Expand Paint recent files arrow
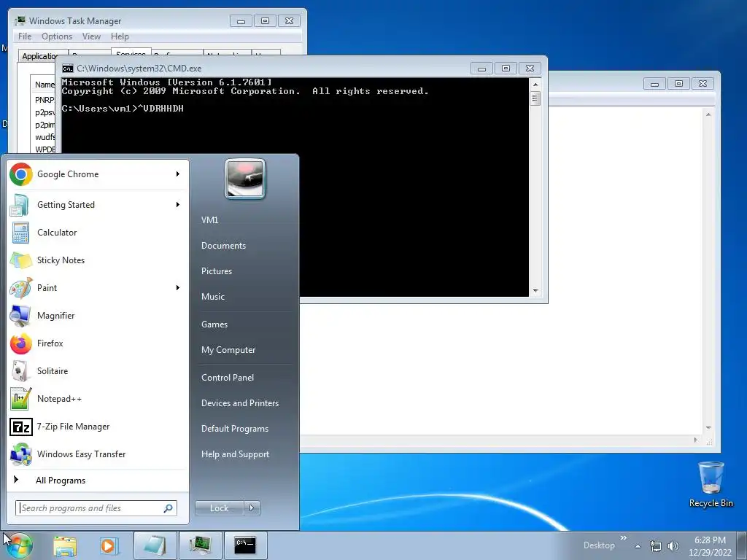This screenshot has width=747, height=560. click(178, 287)
